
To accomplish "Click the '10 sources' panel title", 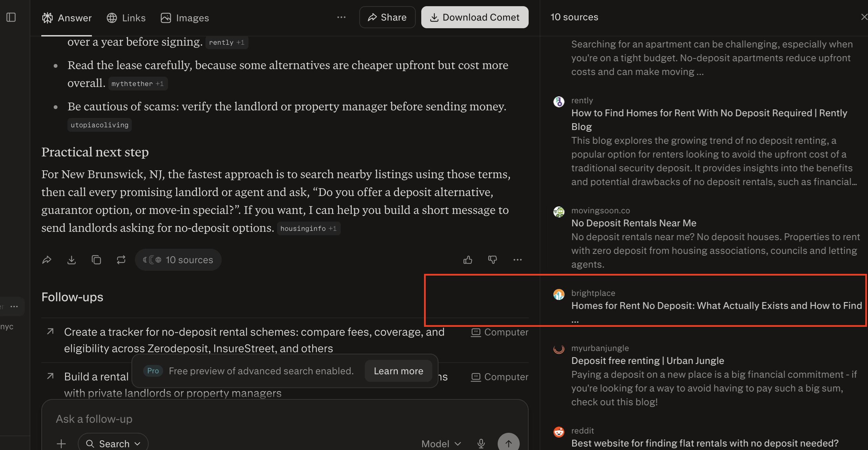I will [x=574, y=17].
